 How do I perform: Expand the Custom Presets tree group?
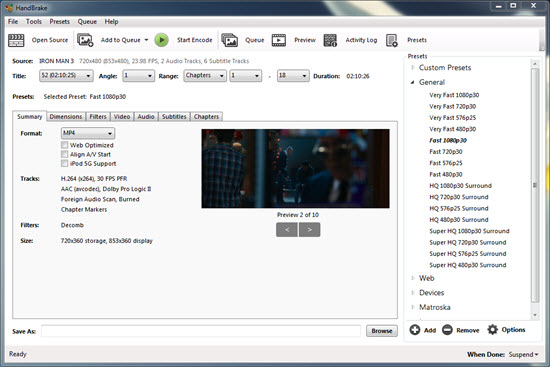coord(413,67)
